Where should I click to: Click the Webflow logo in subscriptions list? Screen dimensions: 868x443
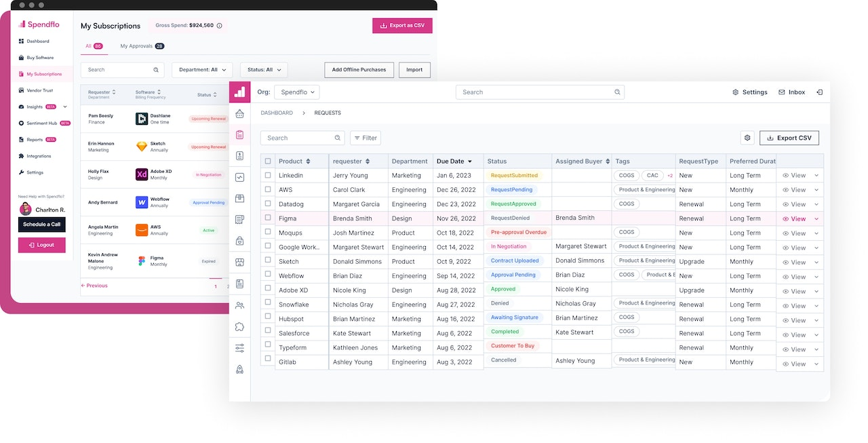[142, 202]
